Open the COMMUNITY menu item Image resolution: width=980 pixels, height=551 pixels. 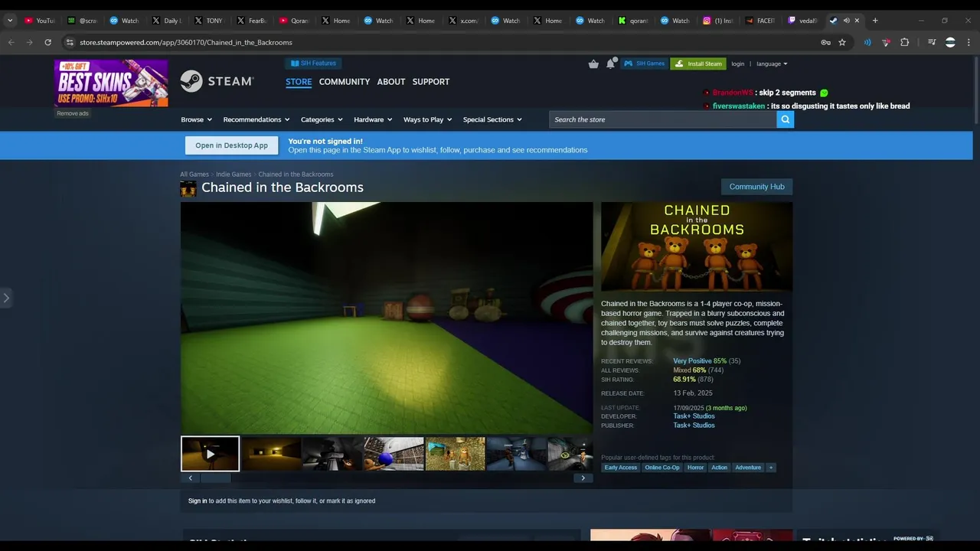point(345,82)
